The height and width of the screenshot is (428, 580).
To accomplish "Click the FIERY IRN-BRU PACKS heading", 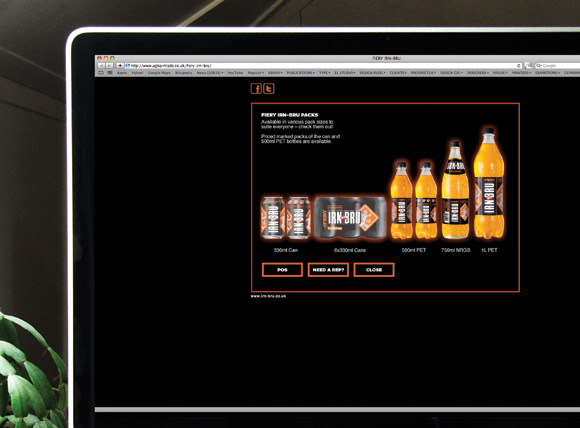I will [x=289, y=115].
